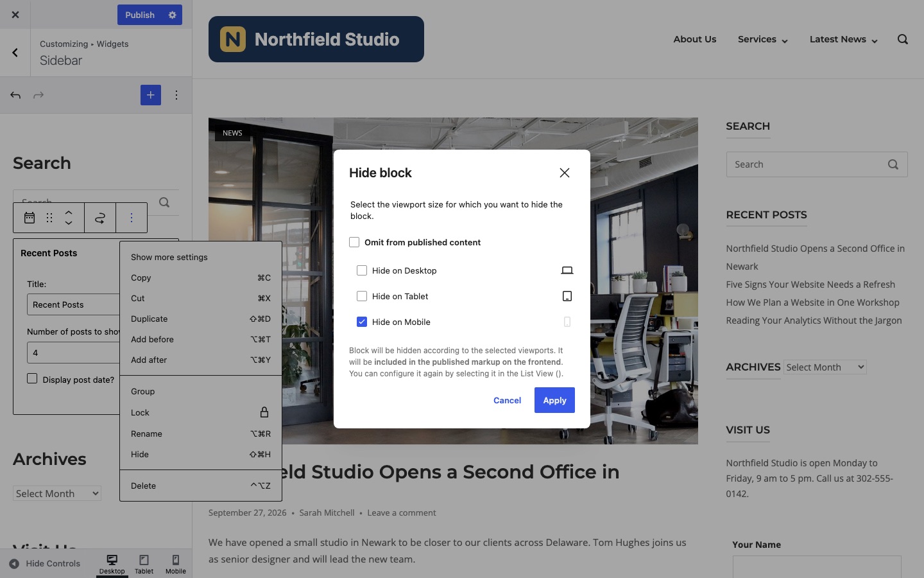Switch preview to Mobile
Viewport: 924px width, 578px height.
(176, 564)
